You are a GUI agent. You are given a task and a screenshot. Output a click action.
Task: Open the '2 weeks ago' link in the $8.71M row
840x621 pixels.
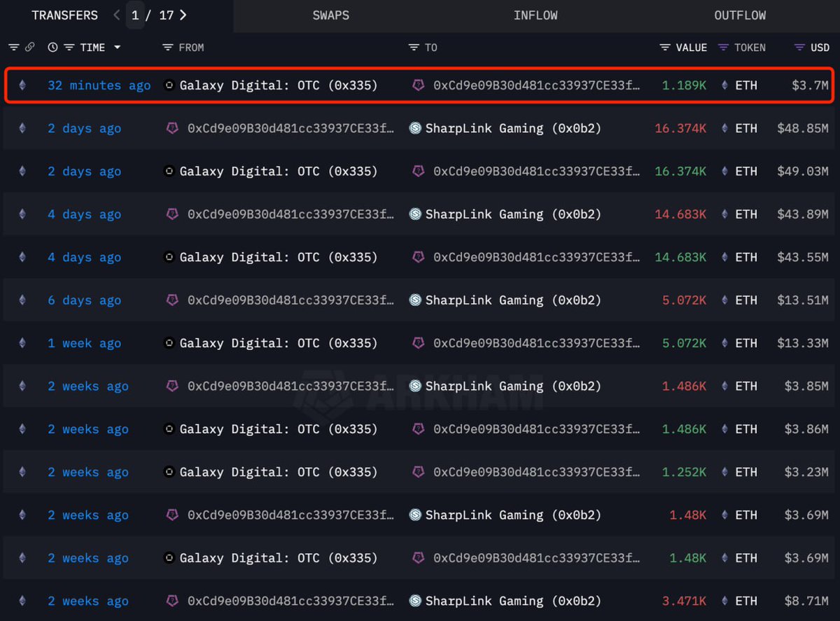tap(88, 601)
